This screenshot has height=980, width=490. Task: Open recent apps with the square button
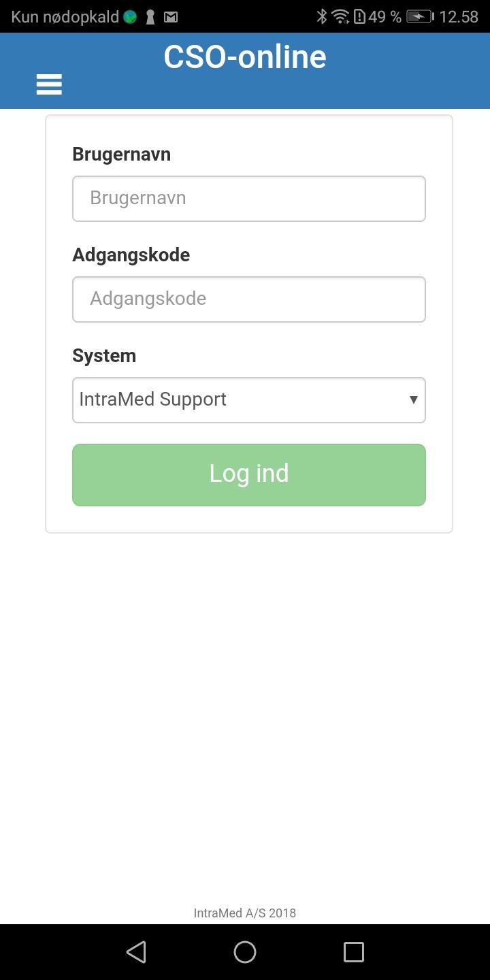(353, 951)
